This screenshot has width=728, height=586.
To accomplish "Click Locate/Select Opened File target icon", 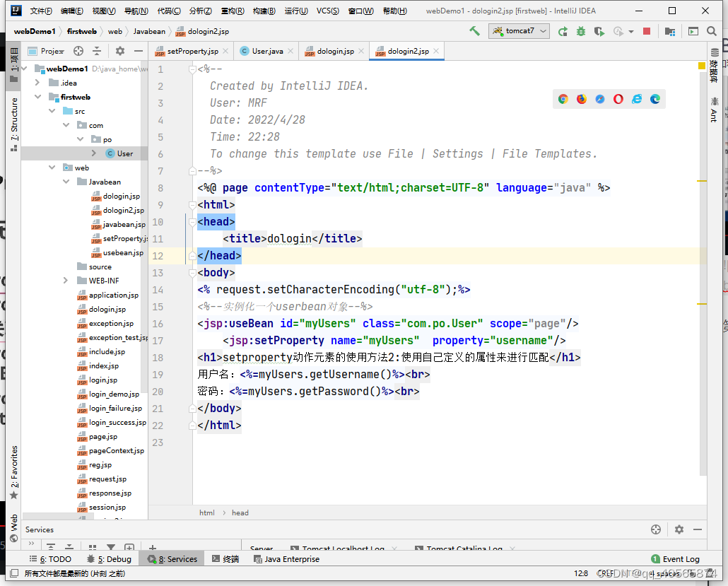I will tap(78, 51).
